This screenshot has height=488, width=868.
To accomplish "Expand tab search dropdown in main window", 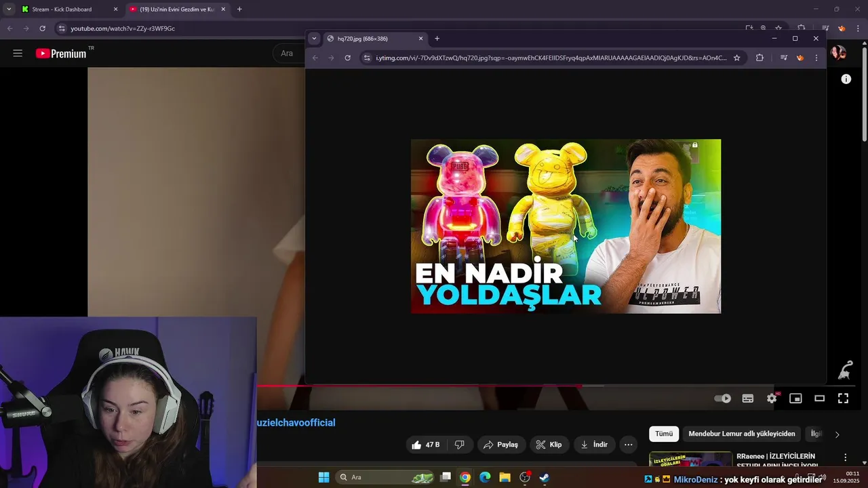I will (9, 9).
